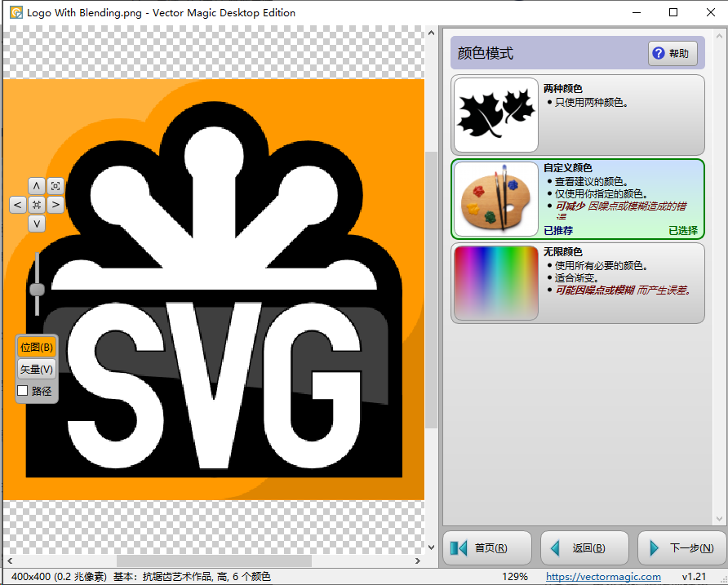Screen dimensions: 728x585
Task: Pan the image left with the < arrow
Action: (18, 205)
